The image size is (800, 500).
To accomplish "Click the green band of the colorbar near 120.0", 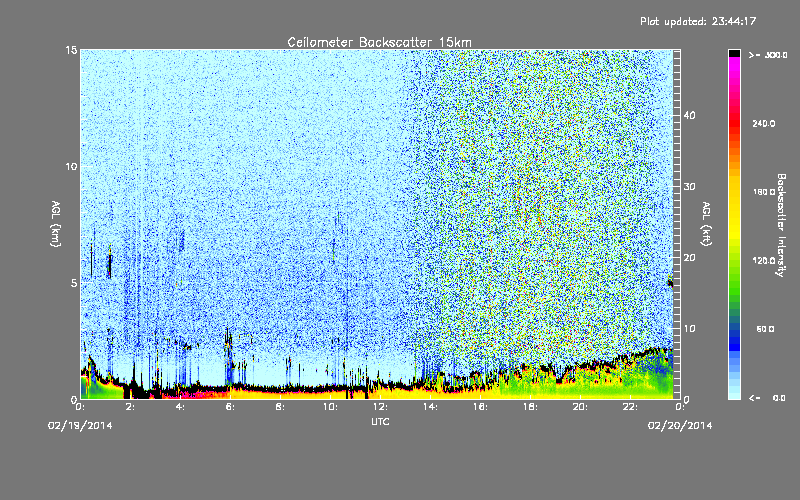I will click(x=734, y=261).
